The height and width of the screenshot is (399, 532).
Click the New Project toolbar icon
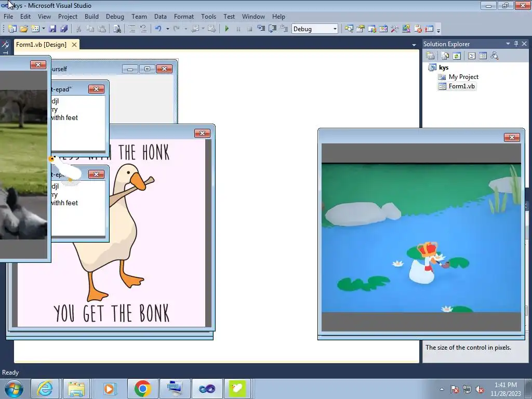[x=12, y=29]
